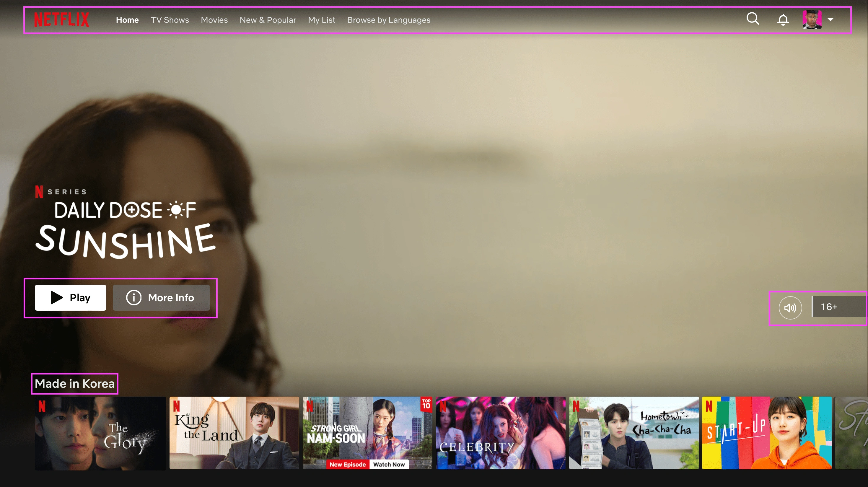Go to the Home tab
Image resolution: width=868 pixels, height=487 pixels.
coord(127,20)
